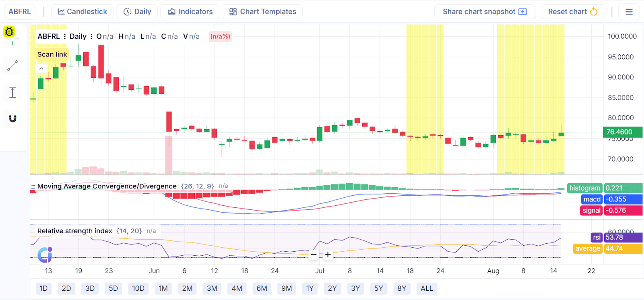
Task: Open the hamburger menu
Action: pyautogui.click(x=629, y=12)
